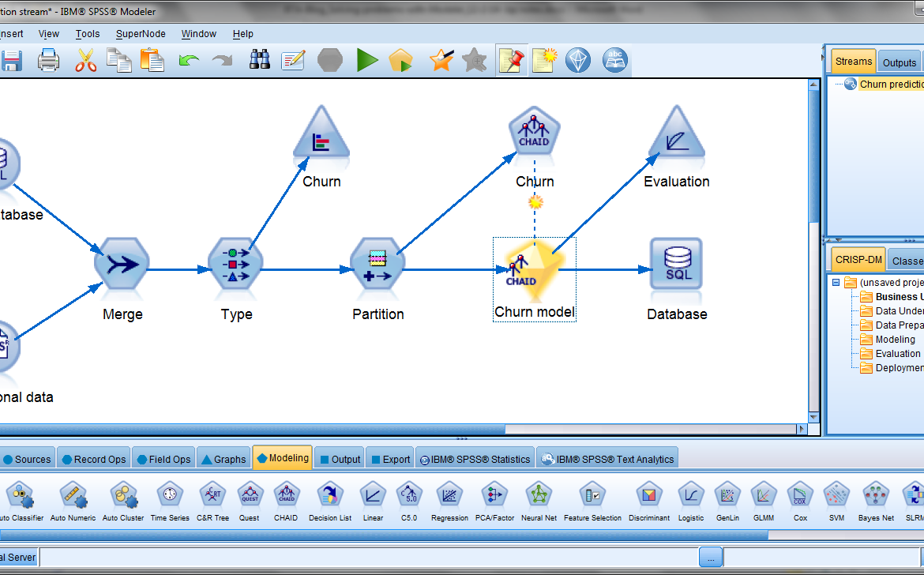Open Find with the binoculars icon
The image size is (924, 575).
[x=259, y=60]
